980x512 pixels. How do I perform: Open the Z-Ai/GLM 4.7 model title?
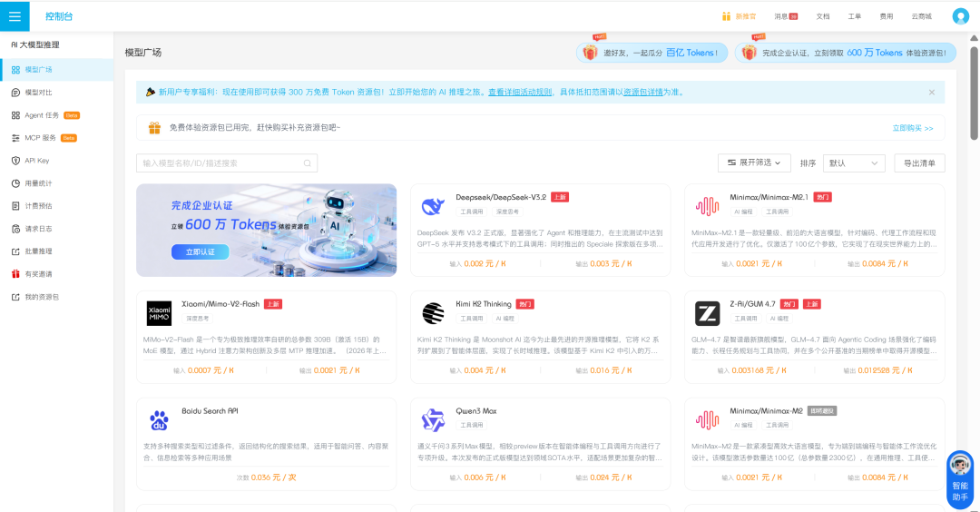click(x=752, y=304)
